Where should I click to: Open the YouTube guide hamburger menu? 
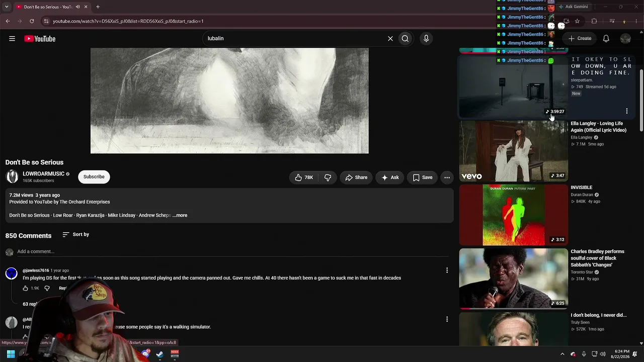pyautogui.click(x=12, y=39)
